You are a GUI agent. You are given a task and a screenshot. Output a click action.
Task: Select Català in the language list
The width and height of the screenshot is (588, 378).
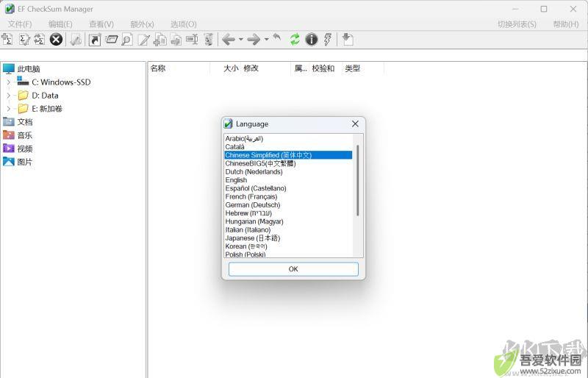234,147
